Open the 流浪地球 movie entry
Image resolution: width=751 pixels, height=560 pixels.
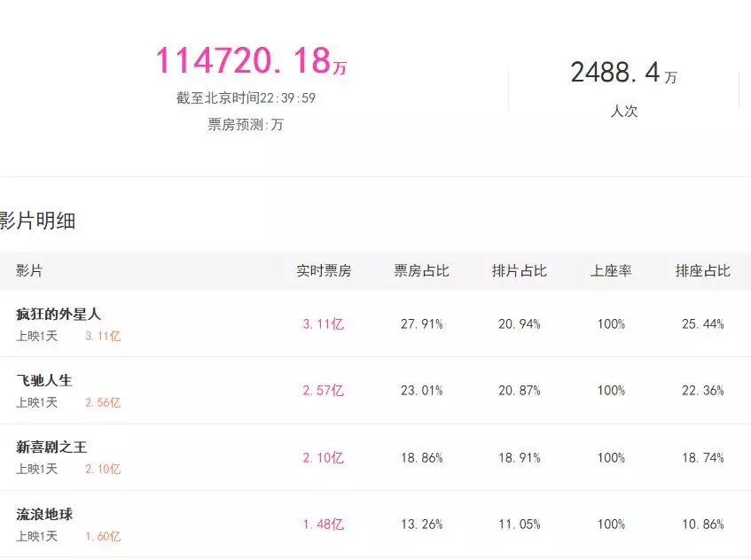coord(44,515)
